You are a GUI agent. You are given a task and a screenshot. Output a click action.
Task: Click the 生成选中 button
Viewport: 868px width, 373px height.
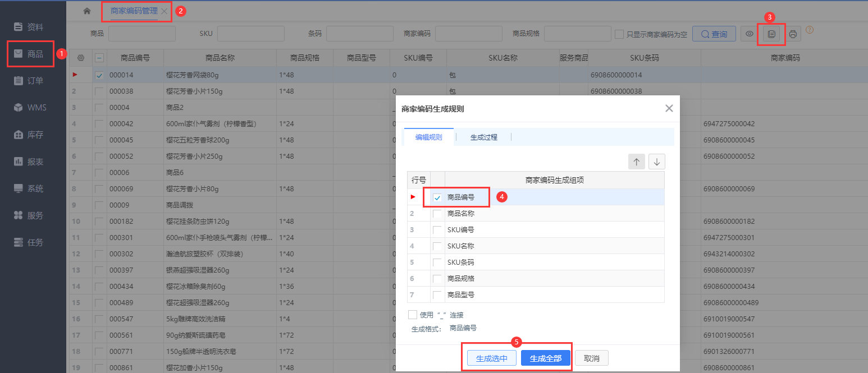[x=492, y=358]
